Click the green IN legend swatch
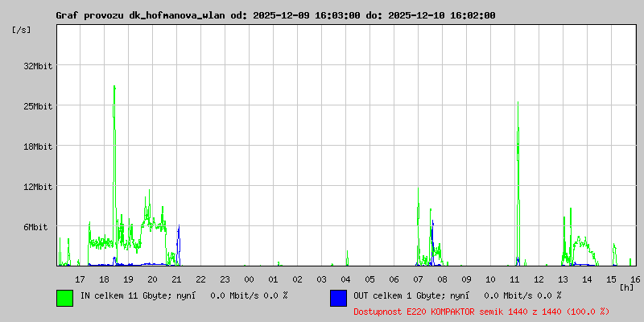The width and height of the screenshot is (644, 322). click(x=65, y=298)
